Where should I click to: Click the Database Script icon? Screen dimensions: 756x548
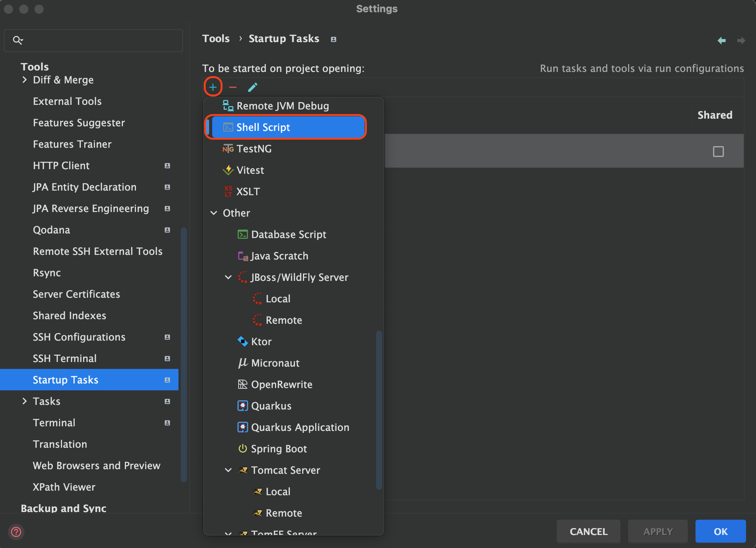[242, 234]
